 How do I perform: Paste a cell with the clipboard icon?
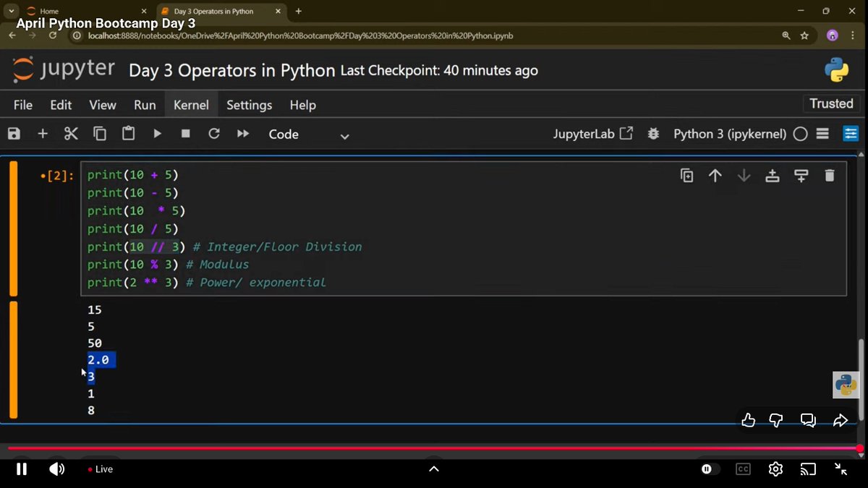pyautogui.click(x=128, y=134)
